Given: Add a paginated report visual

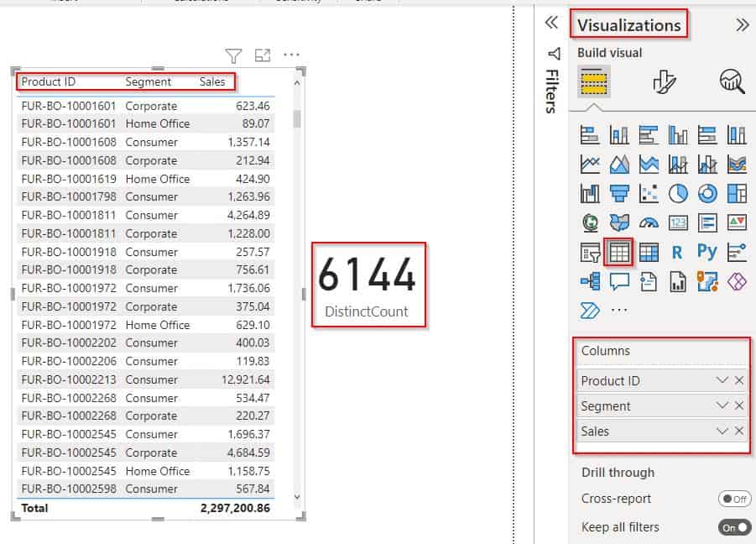Looking at the screenshot, I should [x=678, y=281].
